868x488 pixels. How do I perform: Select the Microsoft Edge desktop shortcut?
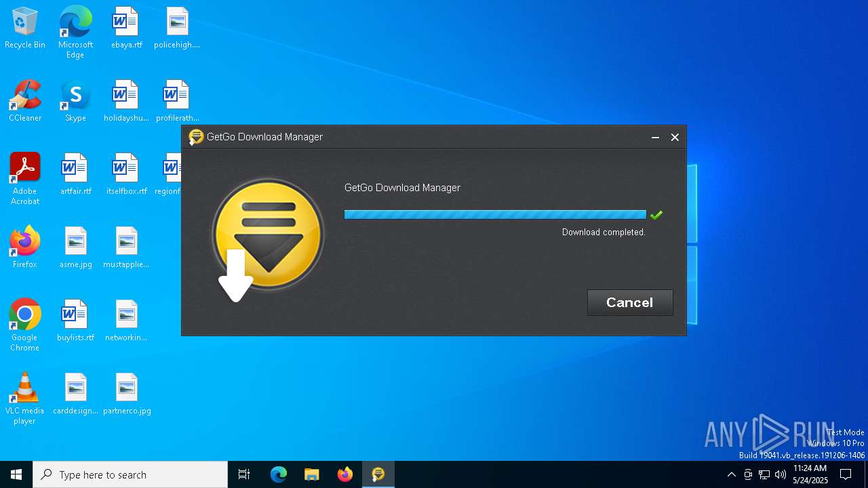point(75,33)
